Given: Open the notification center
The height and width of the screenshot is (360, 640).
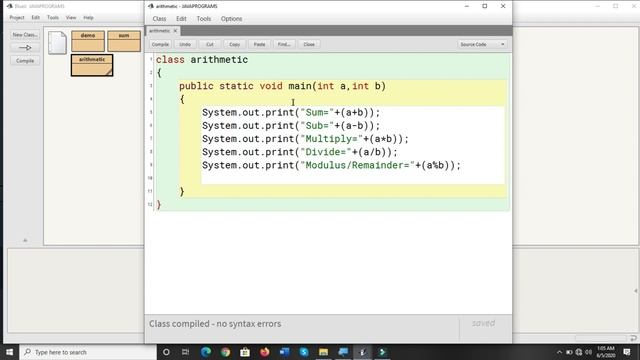Looking at the screenshot, I should pyautogui.click(x=627, y=352).
